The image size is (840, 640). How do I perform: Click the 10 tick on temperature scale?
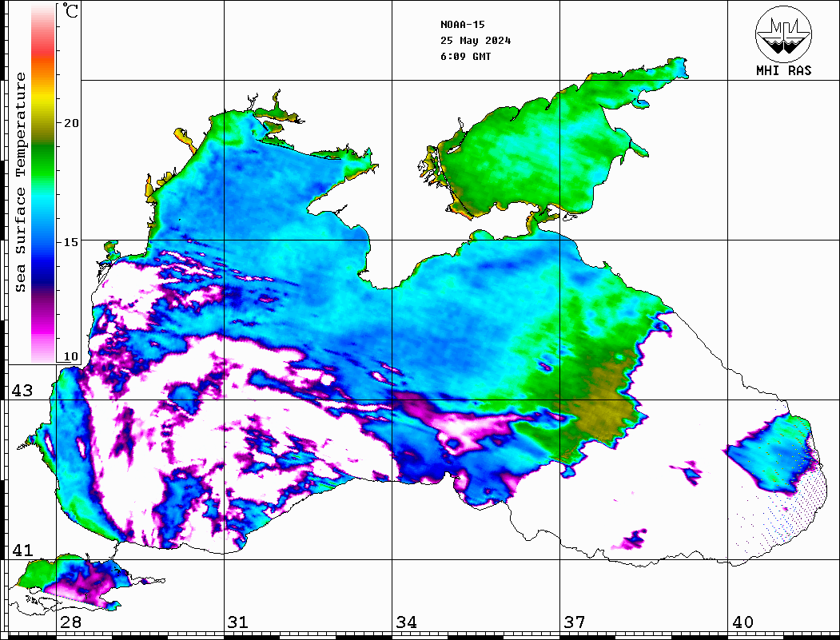click(x=70, y=356)
